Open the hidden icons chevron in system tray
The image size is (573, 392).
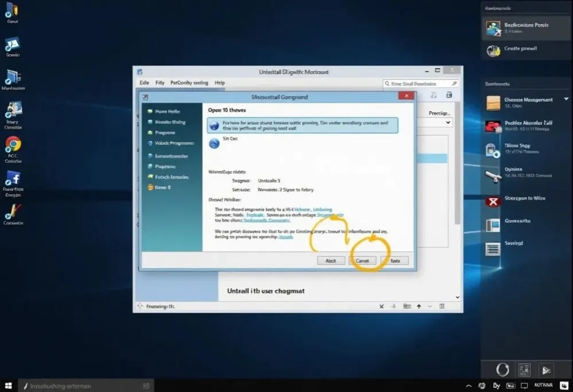coord(469,385)
